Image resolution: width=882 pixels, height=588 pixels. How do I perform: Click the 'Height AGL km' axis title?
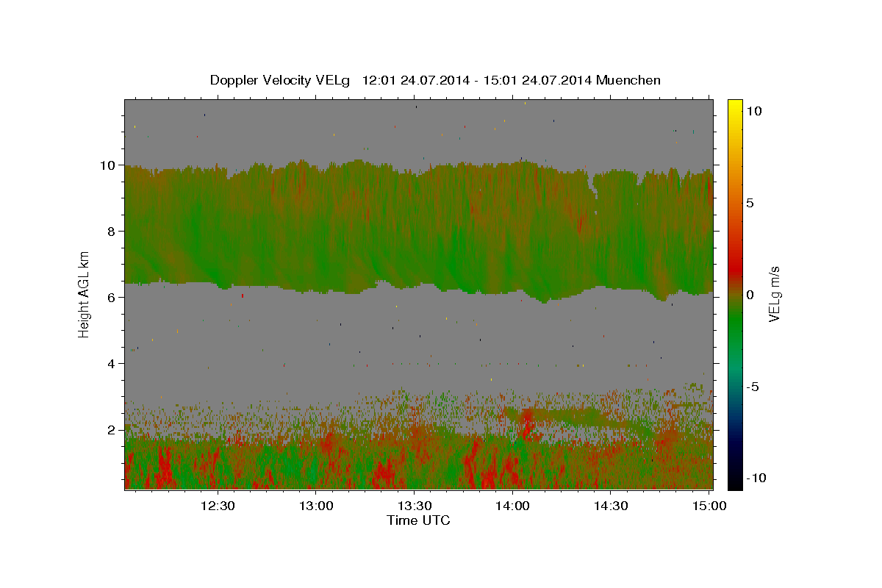pos(85,294)
